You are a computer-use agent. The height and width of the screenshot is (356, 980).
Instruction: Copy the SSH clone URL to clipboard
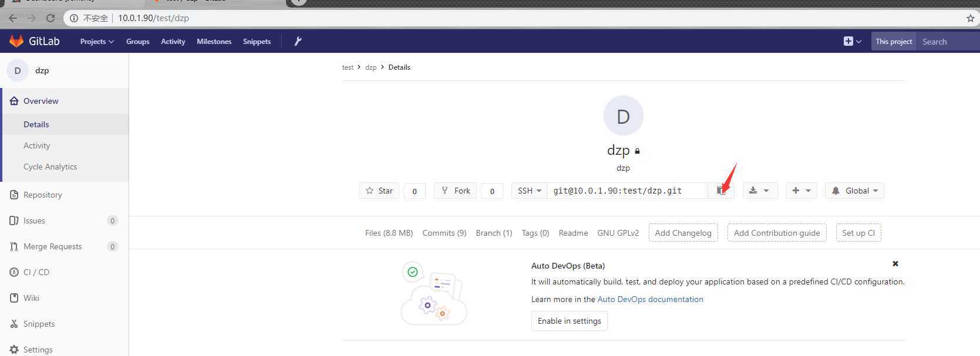point(720,191)
